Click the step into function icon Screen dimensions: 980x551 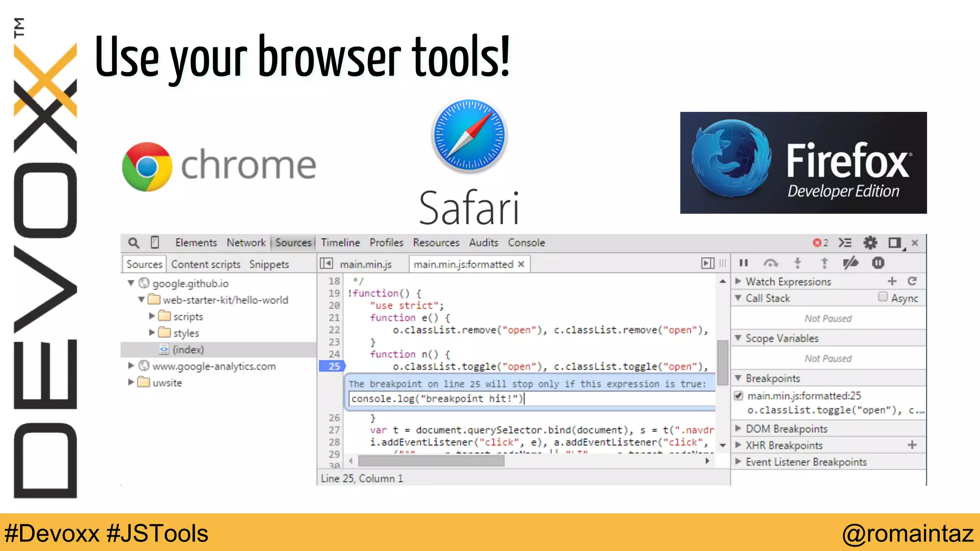click(x=797, y=263)
